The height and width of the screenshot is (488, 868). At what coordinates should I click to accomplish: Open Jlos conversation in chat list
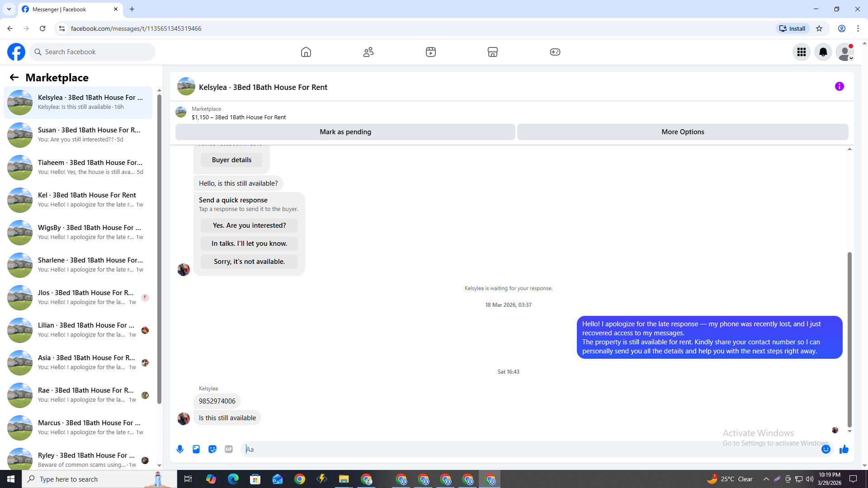tap(78, 298)
